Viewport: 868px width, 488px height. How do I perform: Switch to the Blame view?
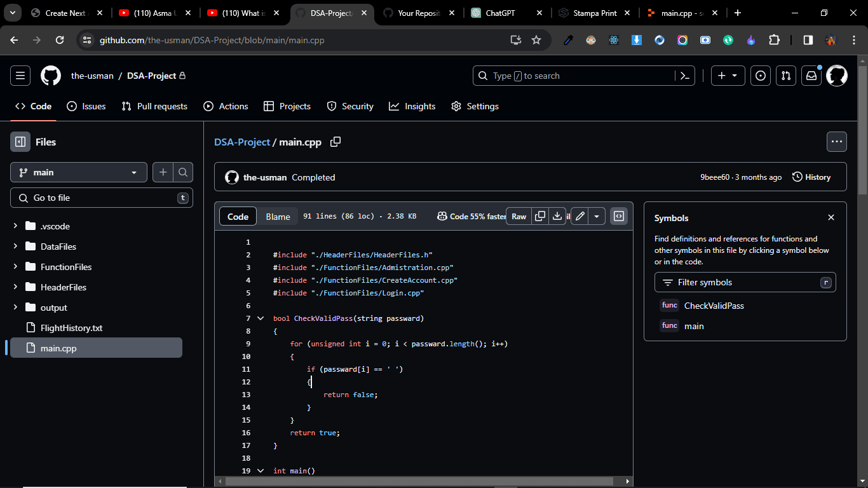(278, 217)
